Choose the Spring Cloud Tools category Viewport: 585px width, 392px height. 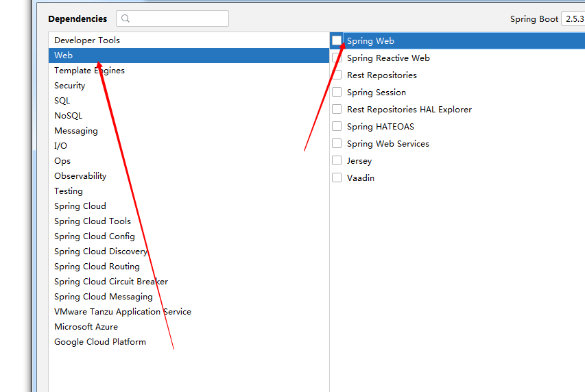(189, 221)
